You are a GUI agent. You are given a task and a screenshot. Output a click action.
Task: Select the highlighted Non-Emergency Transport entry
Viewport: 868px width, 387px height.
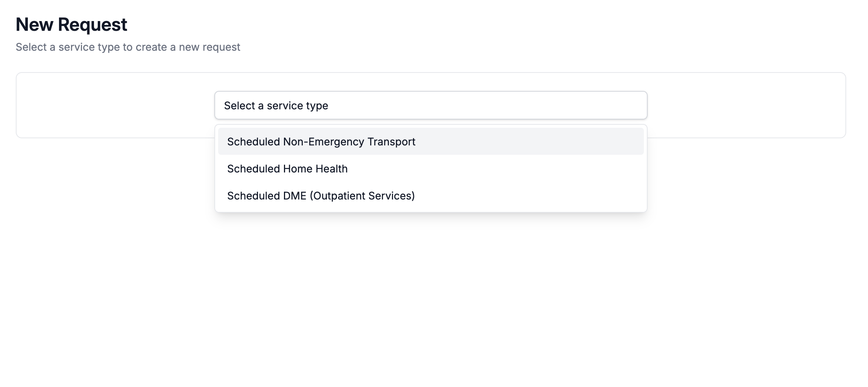(321, 142)
